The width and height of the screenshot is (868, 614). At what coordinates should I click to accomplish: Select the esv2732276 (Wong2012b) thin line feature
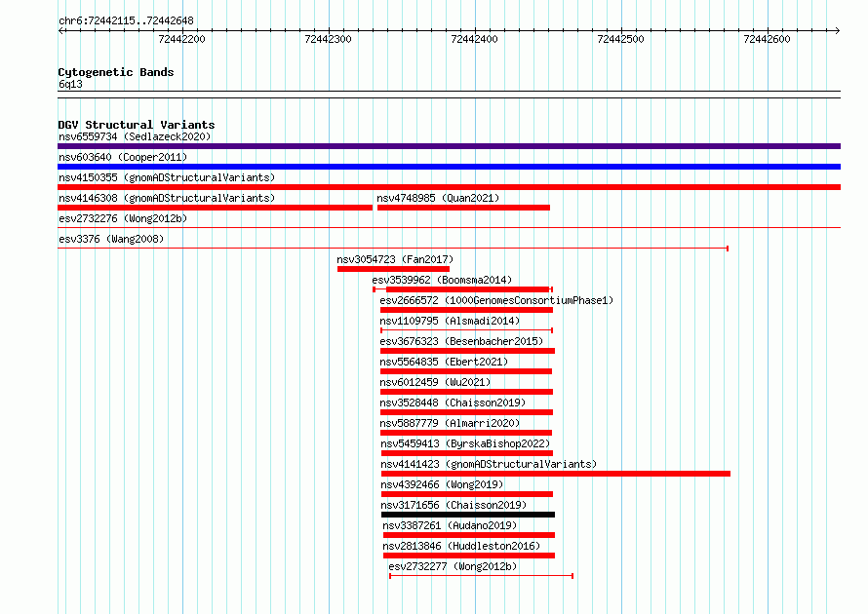point(449,227)
